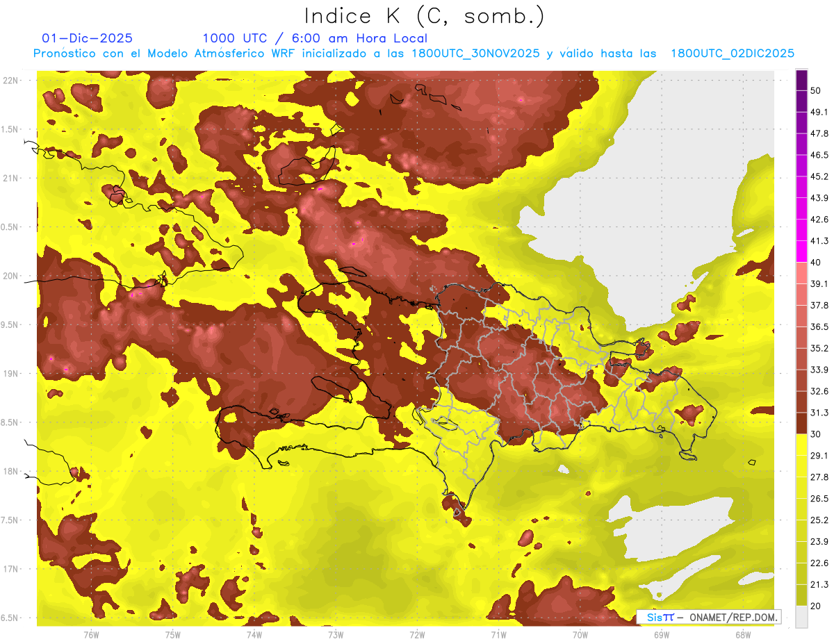Select the "31.3" colorbar value
Viewport: 834px width, 644px height.
(819, 413)
